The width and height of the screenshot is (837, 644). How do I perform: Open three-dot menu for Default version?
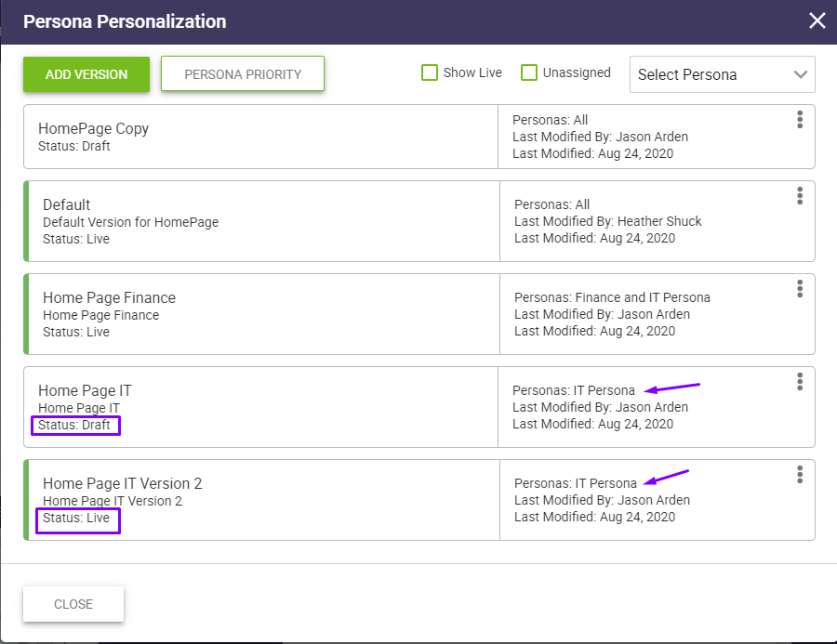[x=800, y=196]
